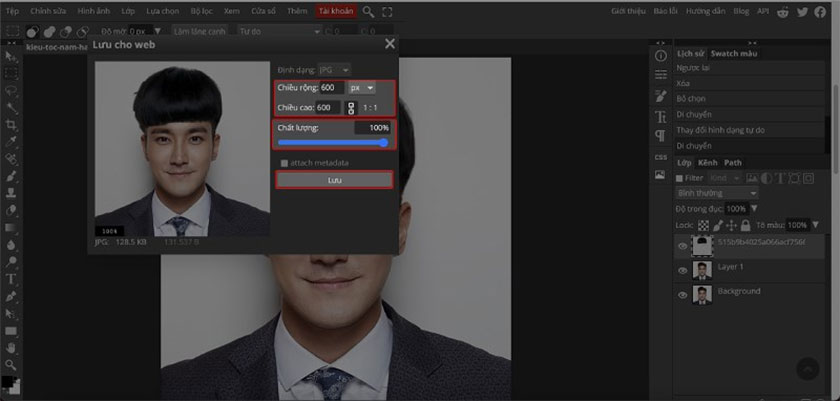The width and height of the screenshot is (840, 401).
Task: Toggle lock position icon
Action: (x=732, y=225)
